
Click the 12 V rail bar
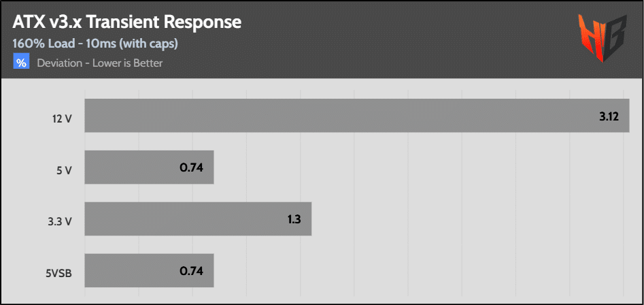pos(340,116)
